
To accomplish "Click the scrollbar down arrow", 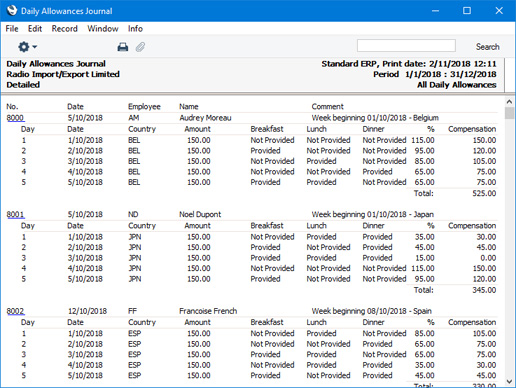I will 509,381.
